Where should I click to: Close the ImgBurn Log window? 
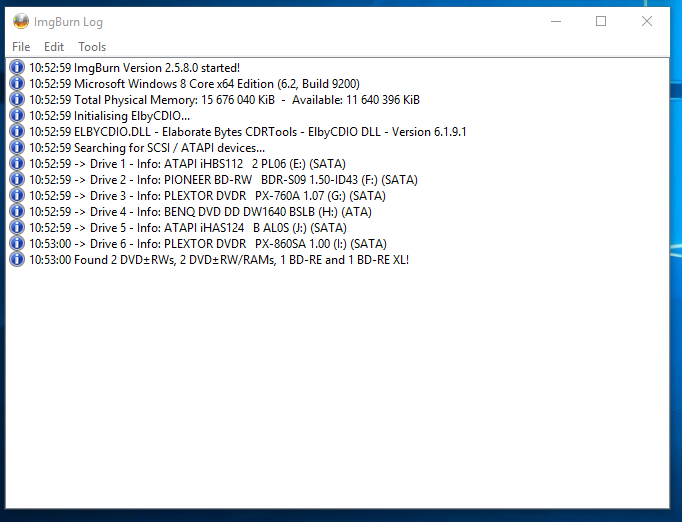click(647, 21)
